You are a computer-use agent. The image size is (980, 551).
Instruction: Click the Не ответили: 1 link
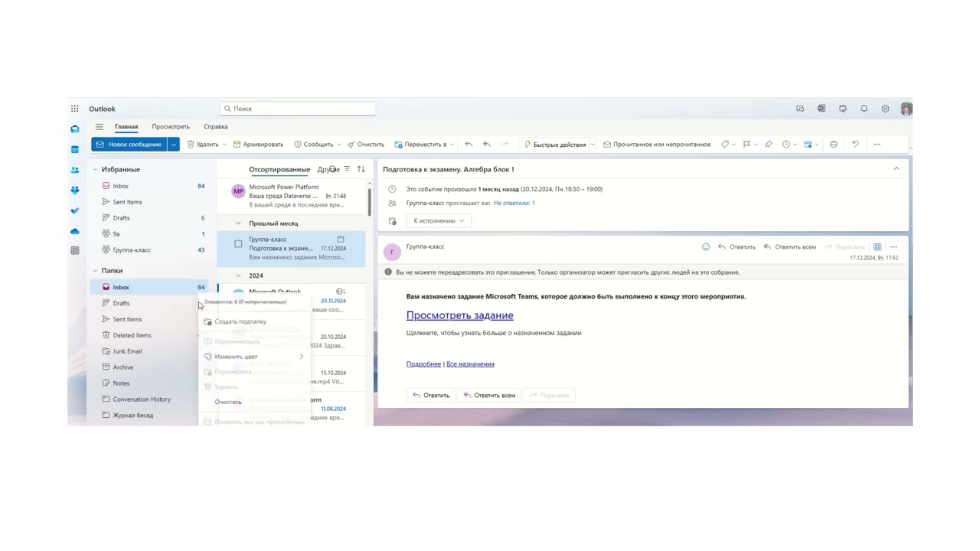[514, 203]
